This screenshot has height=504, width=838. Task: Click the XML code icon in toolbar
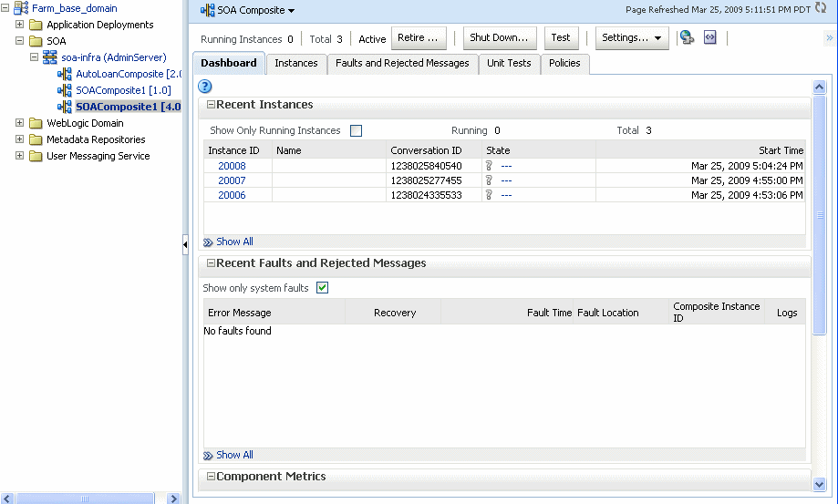tap(709, 37)
